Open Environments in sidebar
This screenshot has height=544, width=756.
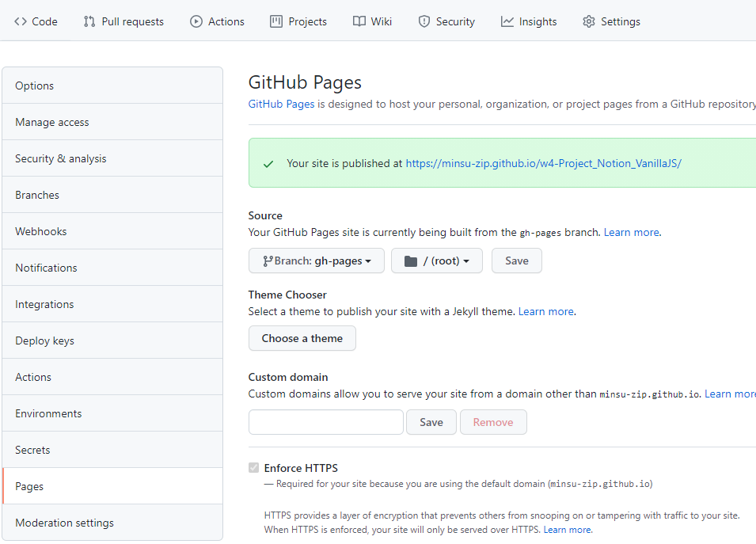pyautogui.click(x=112, y=413)
